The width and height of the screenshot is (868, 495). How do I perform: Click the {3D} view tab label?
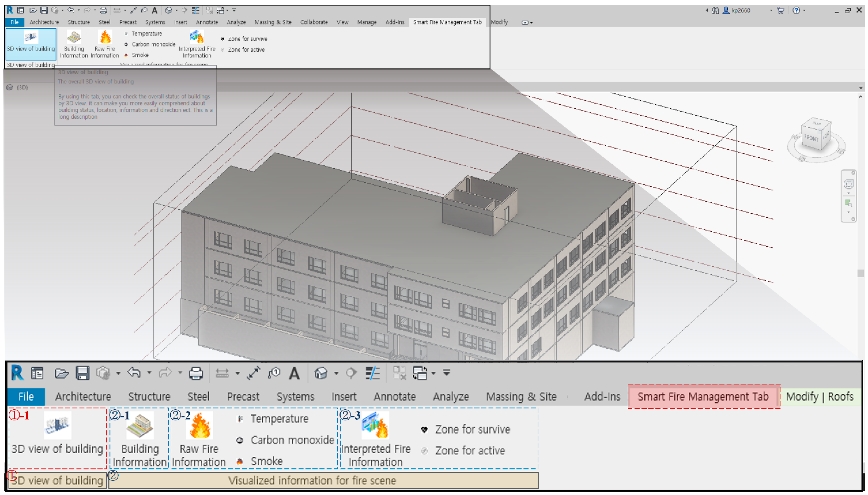(x=22, y=87)
